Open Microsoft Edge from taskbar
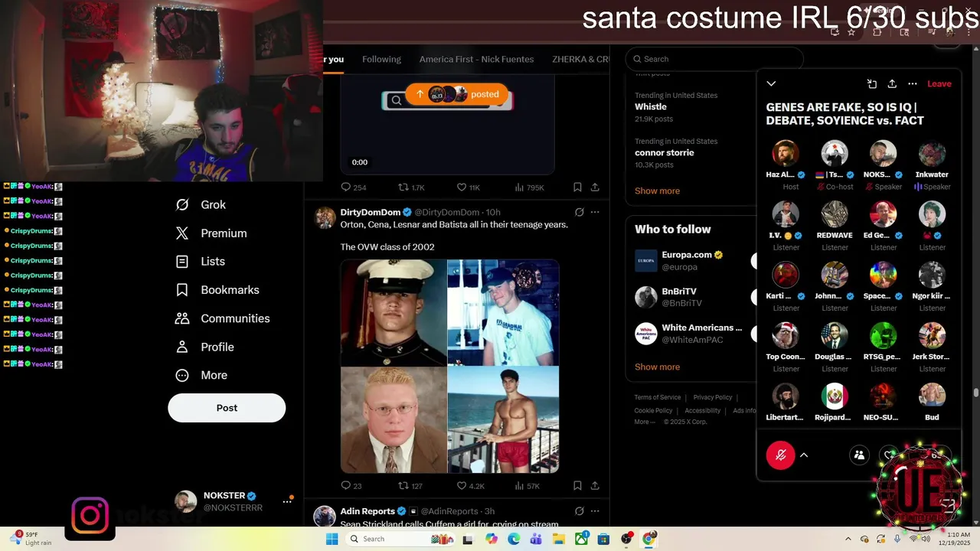The height and width of the screenshot is (551, 980). (x=514, y=539)
